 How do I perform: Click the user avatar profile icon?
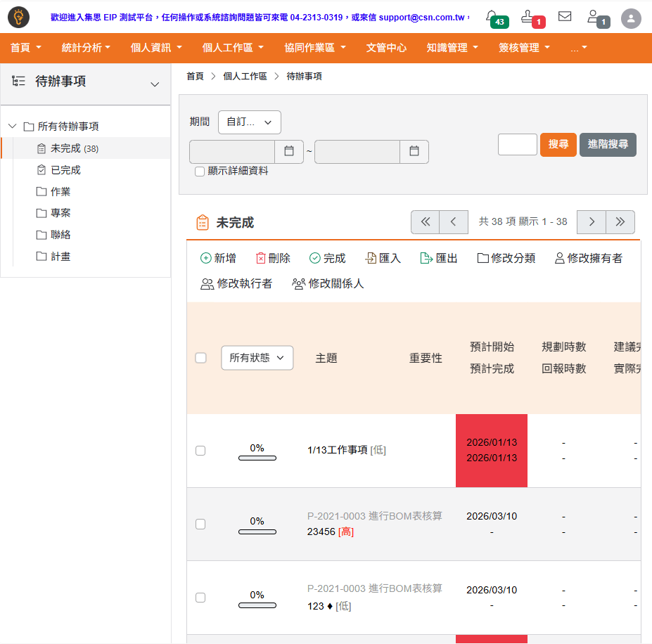[632, 19]
